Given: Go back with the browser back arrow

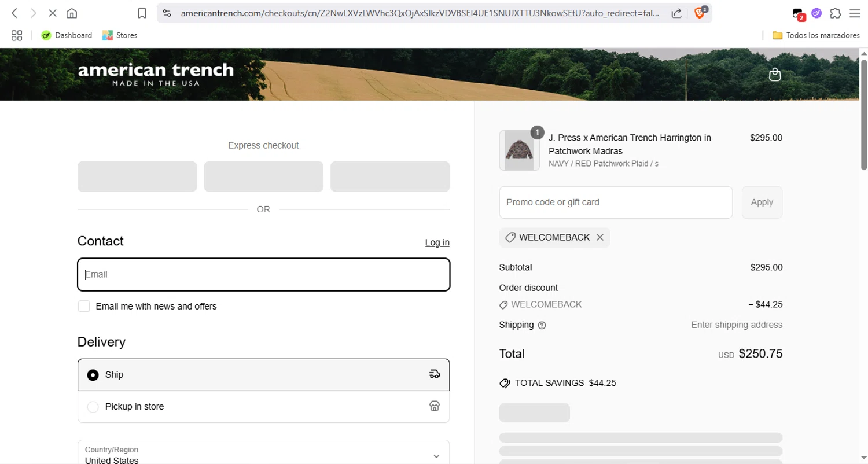Looking at the screenshot, I should (14, 13).
